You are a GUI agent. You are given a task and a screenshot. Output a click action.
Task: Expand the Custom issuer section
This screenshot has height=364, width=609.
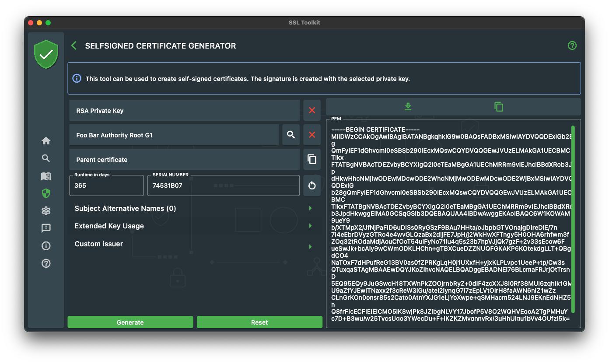tap(310, 246)
